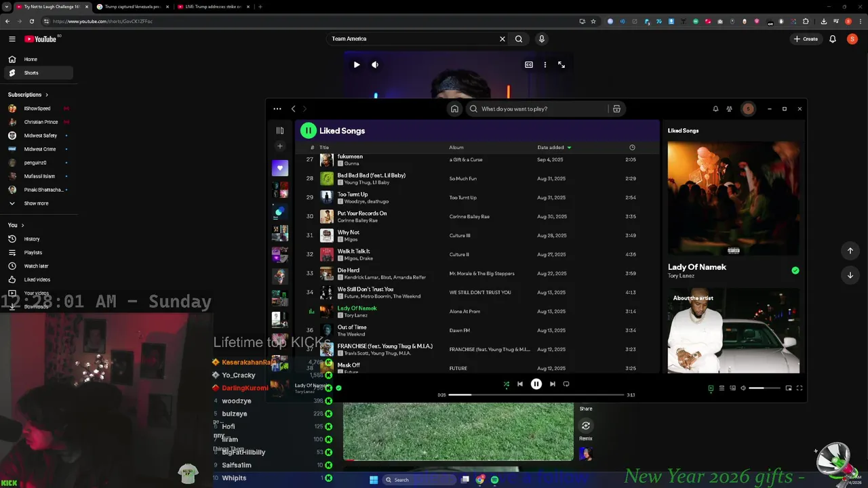Toggle repeat in Spotify player
The width and height of the screenshot is (868, 488).
566,384
